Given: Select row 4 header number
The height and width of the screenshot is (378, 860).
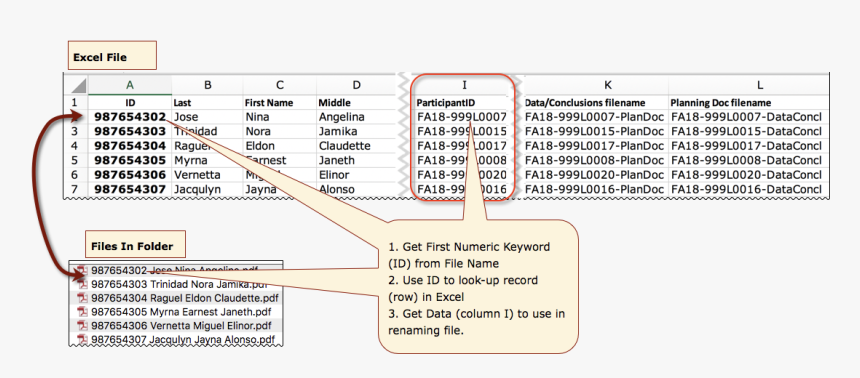Looking at the screenshot, I should pyautogui.click(x=75, y=146).
